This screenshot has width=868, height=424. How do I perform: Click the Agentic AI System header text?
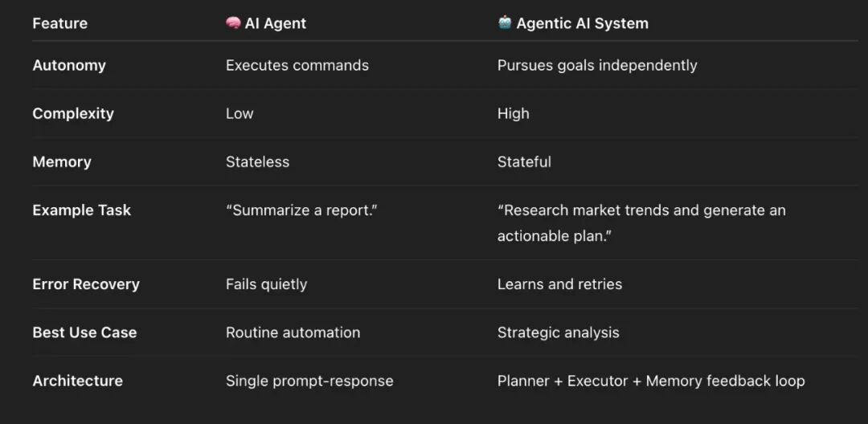point(582,23)
